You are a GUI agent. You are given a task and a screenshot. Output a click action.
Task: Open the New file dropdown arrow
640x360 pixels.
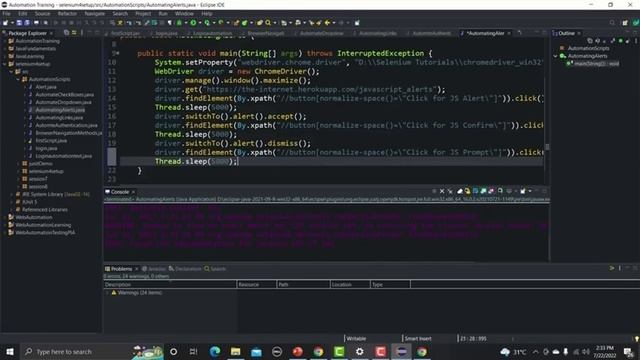coord(12,23)
